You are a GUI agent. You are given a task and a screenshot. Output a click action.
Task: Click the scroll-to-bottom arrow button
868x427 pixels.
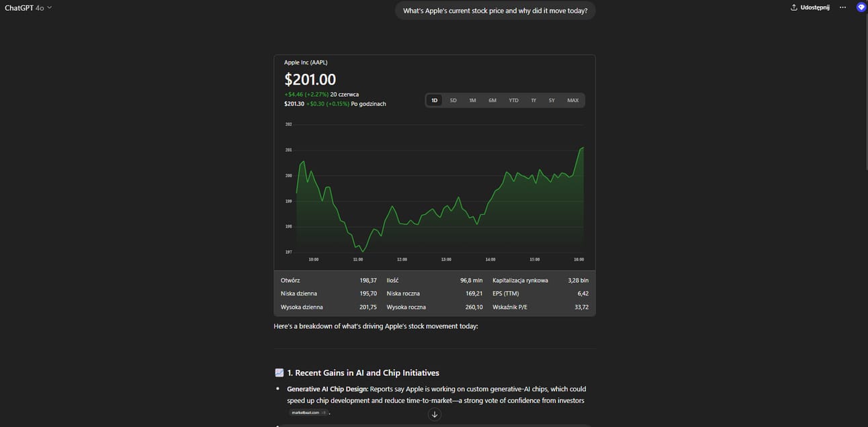(434, 414)
